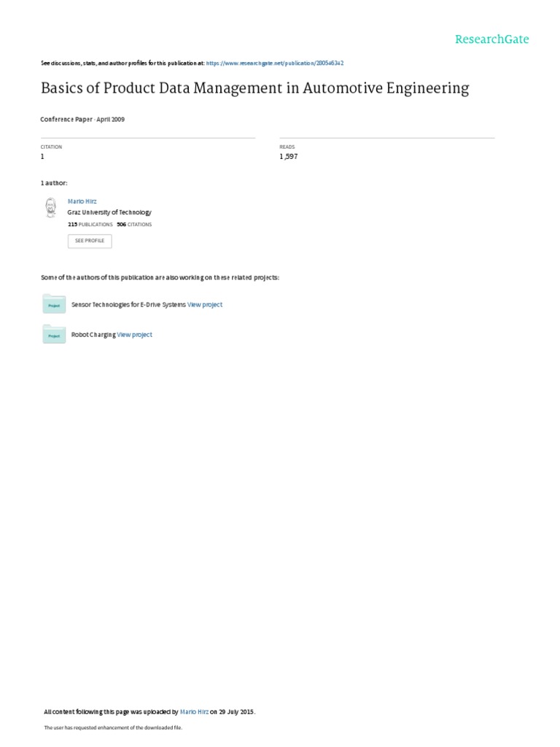The image size is (560, 747).
Task: Open View project link for Robot Charging
Action: pos(135,334)
